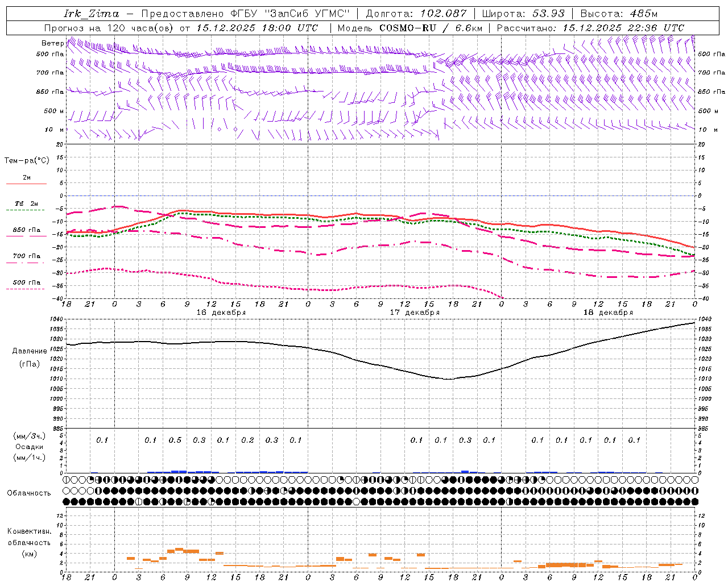Select the provider text ФГБУ "ЗапСиб УГМС"
Screen dimensions: 728x582
[x=289, y=14]
